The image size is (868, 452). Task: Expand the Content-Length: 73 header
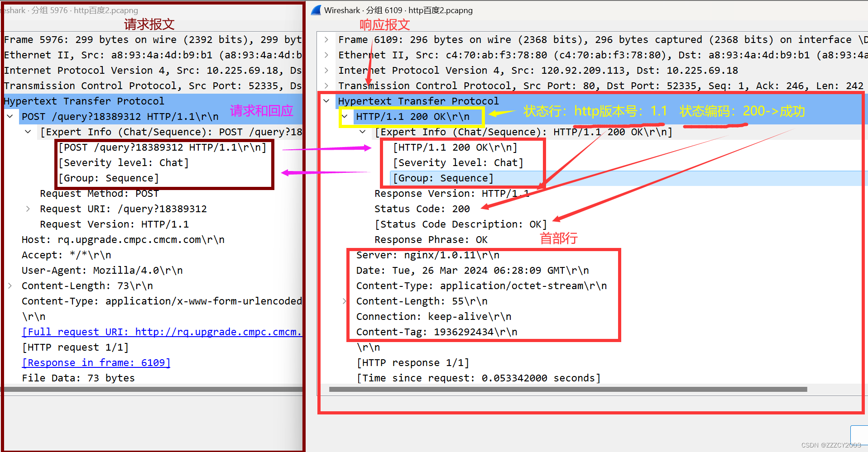[10, 286]
